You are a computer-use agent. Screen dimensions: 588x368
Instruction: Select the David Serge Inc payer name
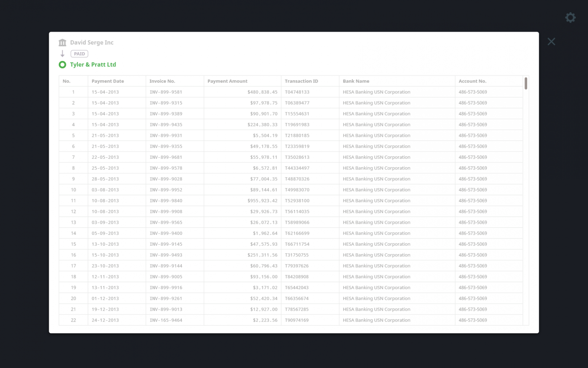(92, 43)
